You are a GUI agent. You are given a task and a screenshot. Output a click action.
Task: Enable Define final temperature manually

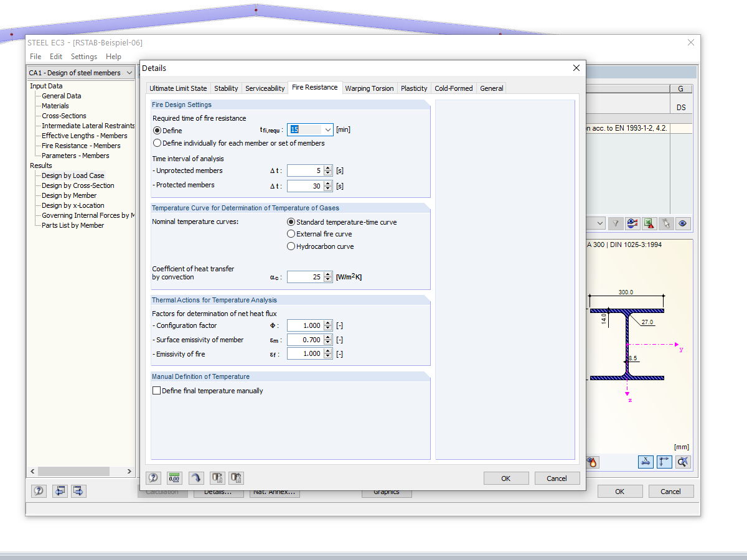click(157, 390)
